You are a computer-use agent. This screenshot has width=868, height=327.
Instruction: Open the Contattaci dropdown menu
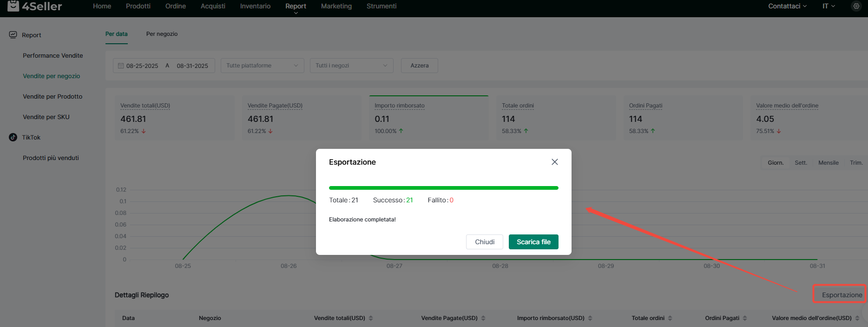click(787, 6)
